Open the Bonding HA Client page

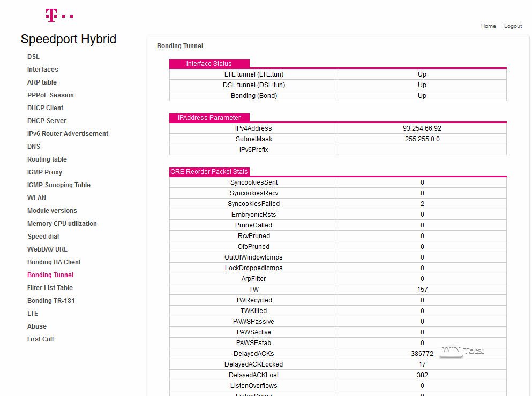(x=54, y=262)
